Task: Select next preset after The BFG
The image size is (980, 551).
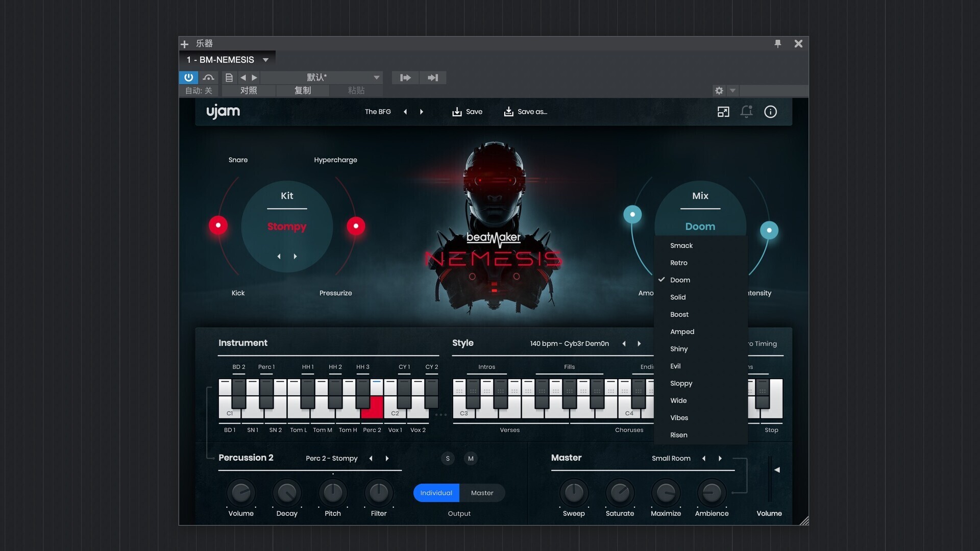Action: click(422, 112)
